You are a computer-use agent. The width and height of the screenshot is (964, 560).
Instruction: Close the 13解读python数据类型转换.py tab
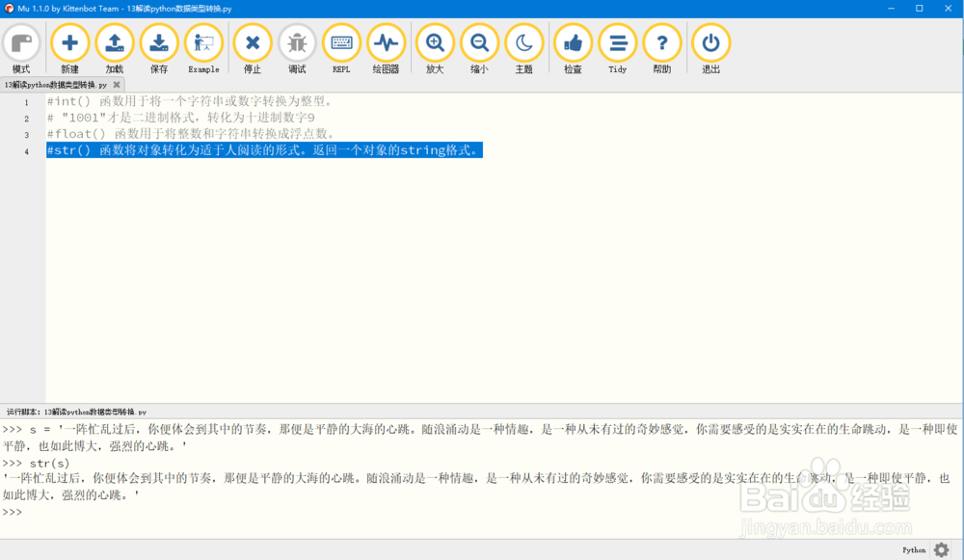(116, 84)
